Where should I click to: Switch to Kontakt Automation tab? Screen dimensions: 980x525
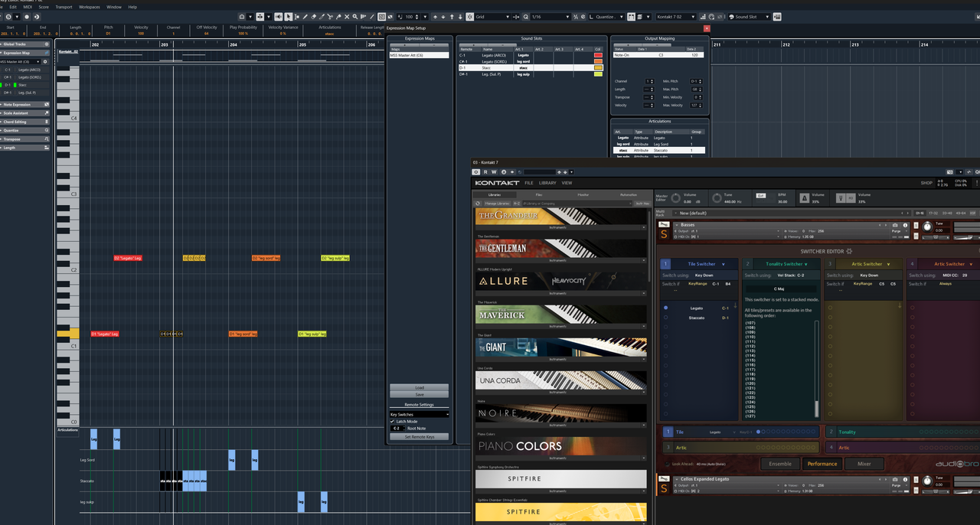(x=628, y=194)
